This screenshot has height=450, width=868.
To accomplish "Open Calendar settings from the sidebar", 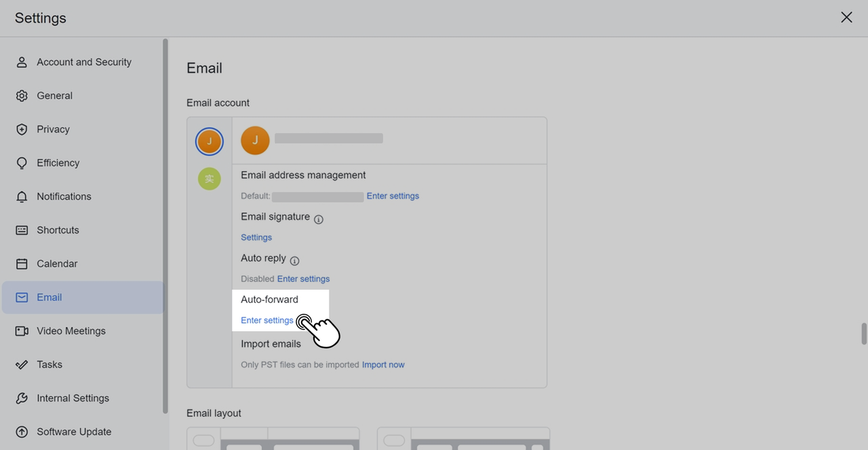I will pyautogui.click(x=57, y=263).
